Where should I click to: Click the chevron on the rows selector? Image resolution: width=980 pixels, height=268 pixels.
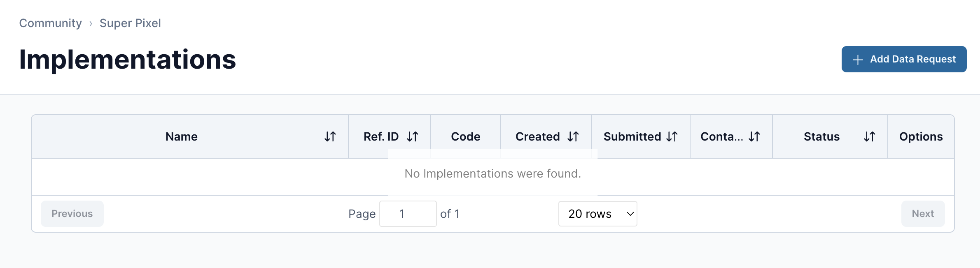630,214
